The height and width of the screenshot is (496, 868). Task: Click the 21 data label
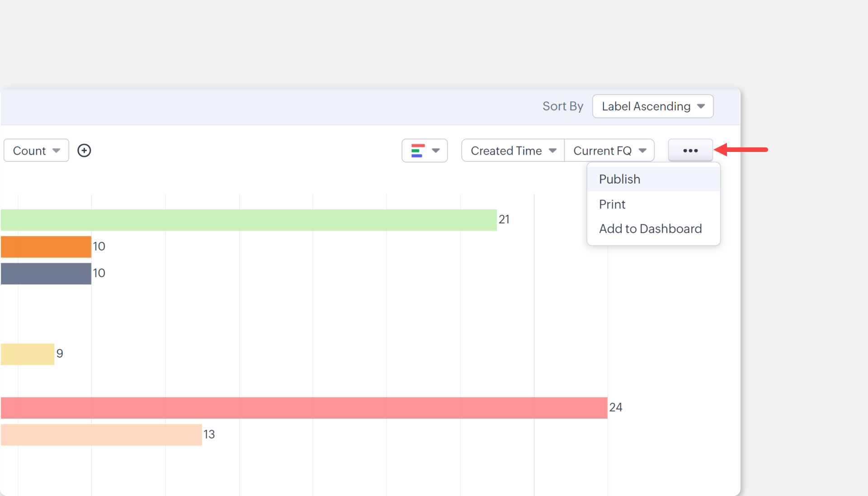pyautogui.click(x=504, y=219)
